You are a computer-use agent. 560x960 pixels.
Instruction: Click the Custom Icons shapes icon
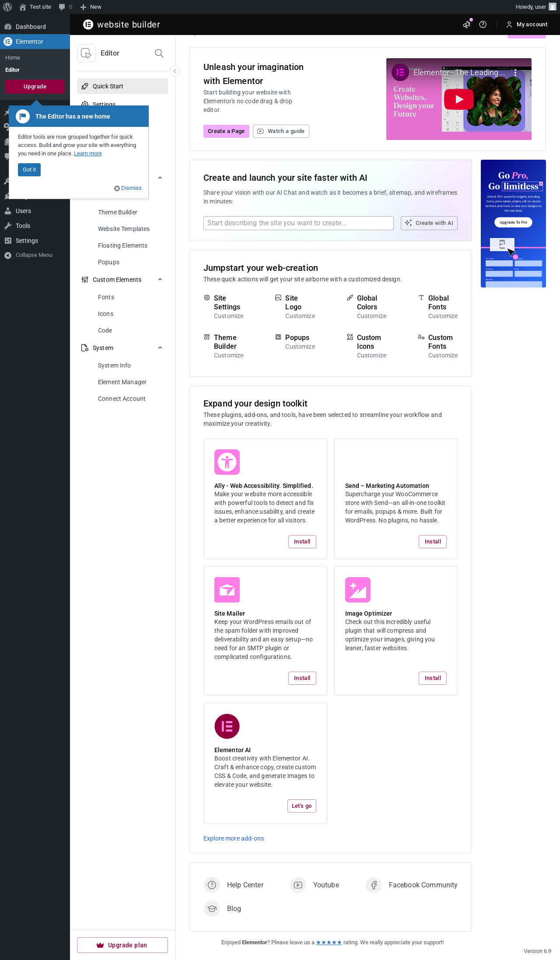350,337
